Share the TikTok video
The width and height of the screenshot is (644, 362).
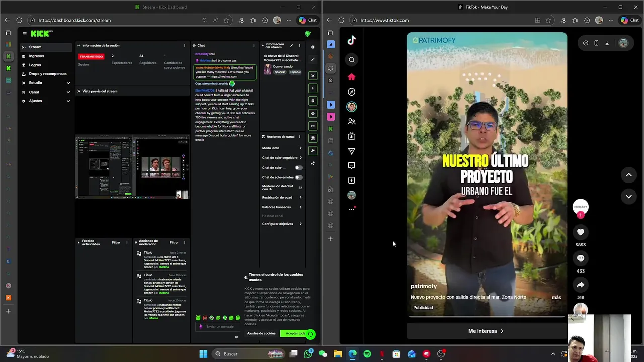point(581,285)
